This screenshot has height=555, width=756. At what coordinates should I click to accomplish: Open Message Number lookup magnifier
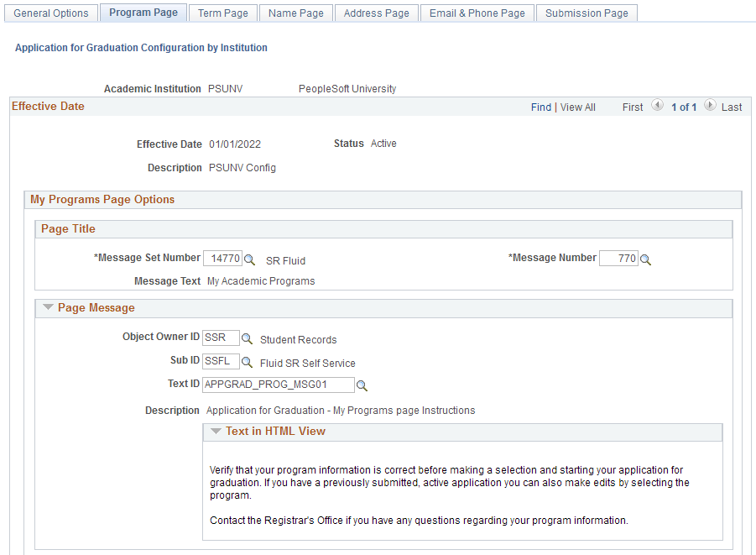(x=645, y=259)
